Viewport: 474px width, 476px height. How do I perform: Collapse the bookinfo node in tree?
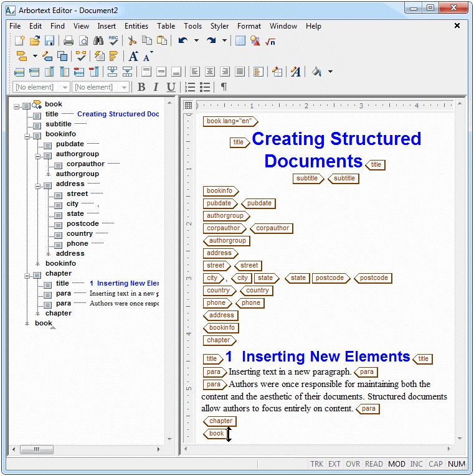[x=27, y=136]
